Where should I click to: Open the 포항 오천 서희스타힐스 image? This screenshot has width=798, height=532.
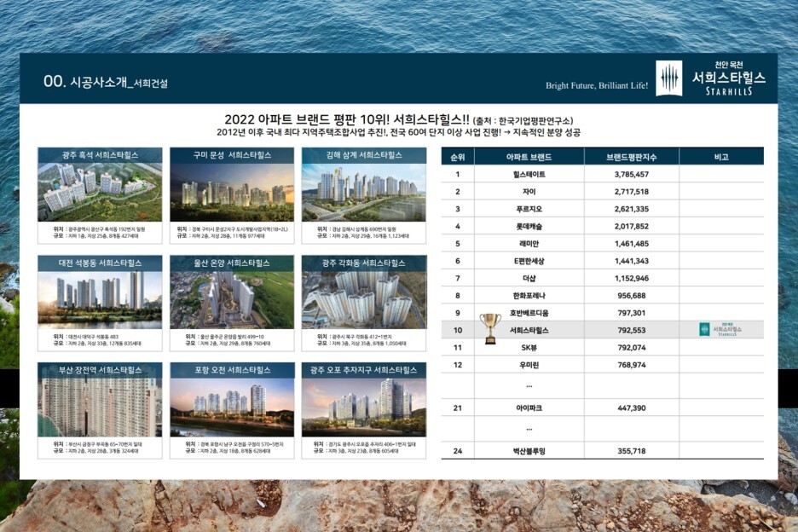click(232, 408)
